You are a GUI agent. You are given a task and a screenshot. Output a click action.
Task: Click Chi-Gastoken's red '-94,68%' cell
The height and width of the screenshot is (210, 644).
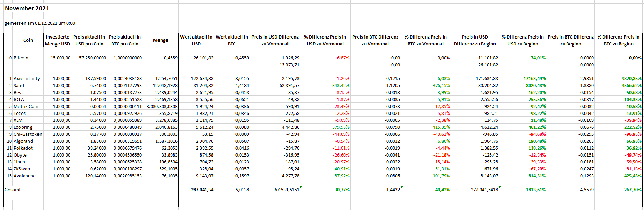[537, 134]
